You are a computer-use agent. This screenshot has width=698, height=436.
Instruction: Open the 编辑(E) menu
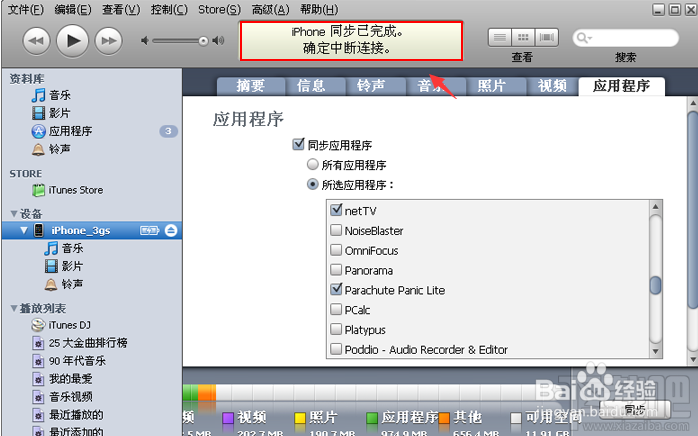click(x=73, y=9)
